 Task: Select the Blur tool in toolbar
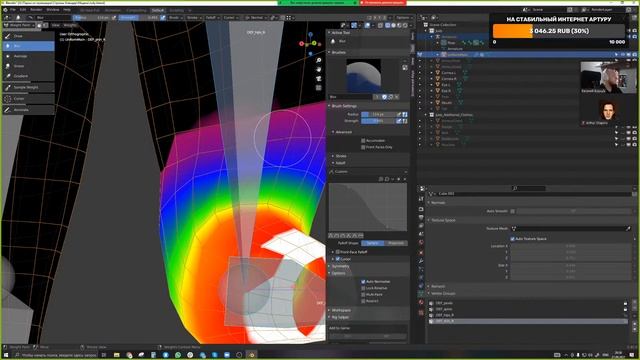[28, 46]
